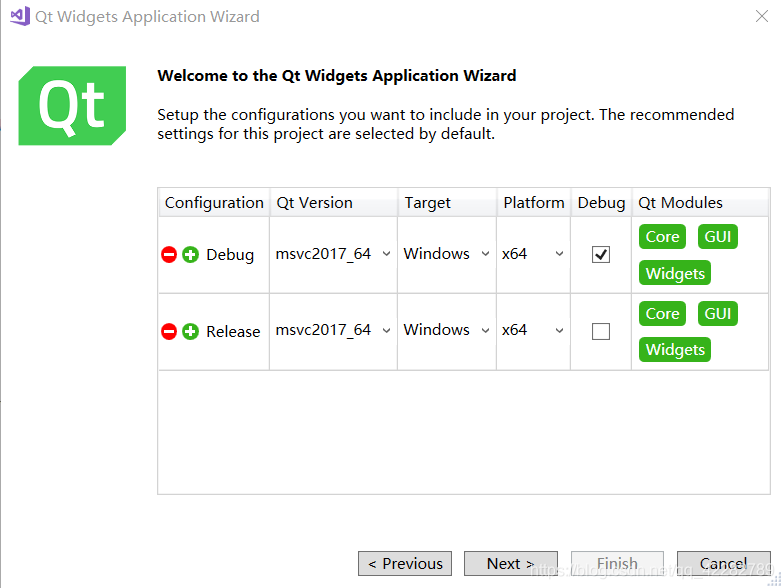This screenshot has width=781, height=588.
Task: Click the Configuration column header
Action: click(x=214, y=202)
